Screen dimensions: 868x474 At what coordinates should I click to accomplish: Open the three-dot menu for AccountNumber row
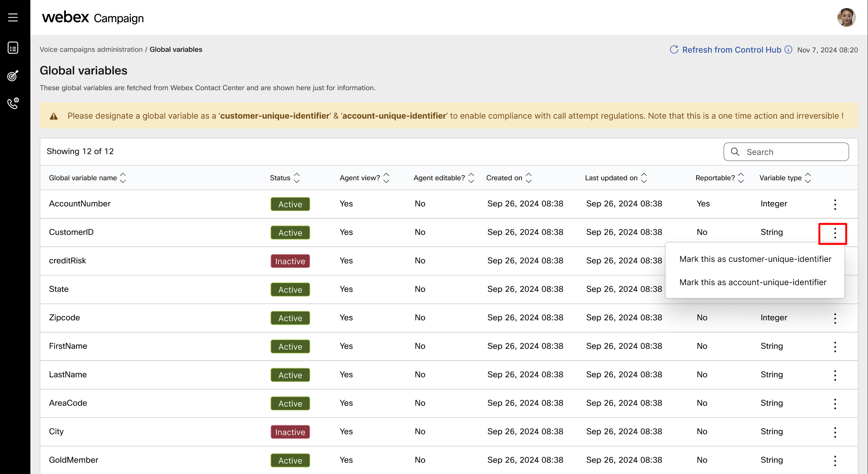coord(835,204)
